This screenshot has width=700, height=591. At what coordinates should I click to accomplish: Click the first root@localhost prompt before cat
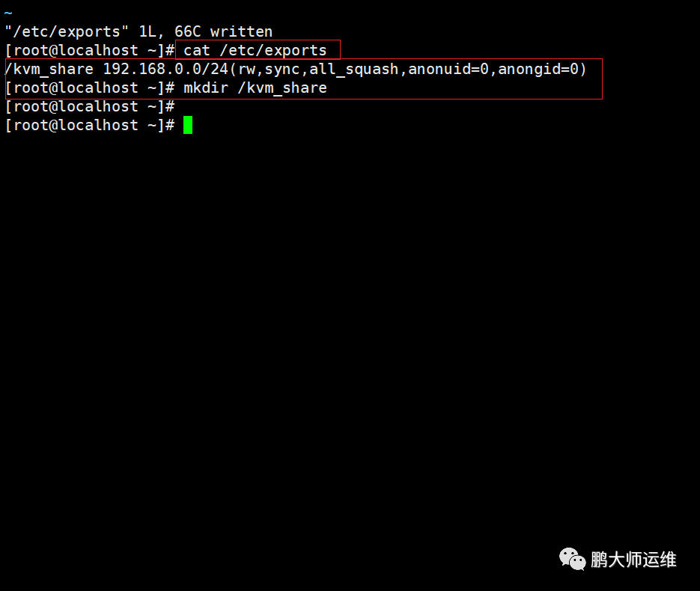[x=89, y=50]
